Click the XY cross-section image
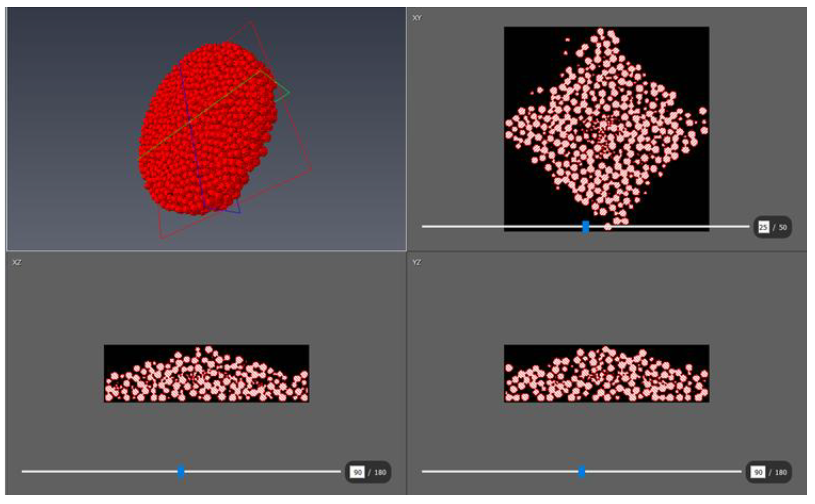Viewport: 815px width, 504px height. (x=606, y=128)
